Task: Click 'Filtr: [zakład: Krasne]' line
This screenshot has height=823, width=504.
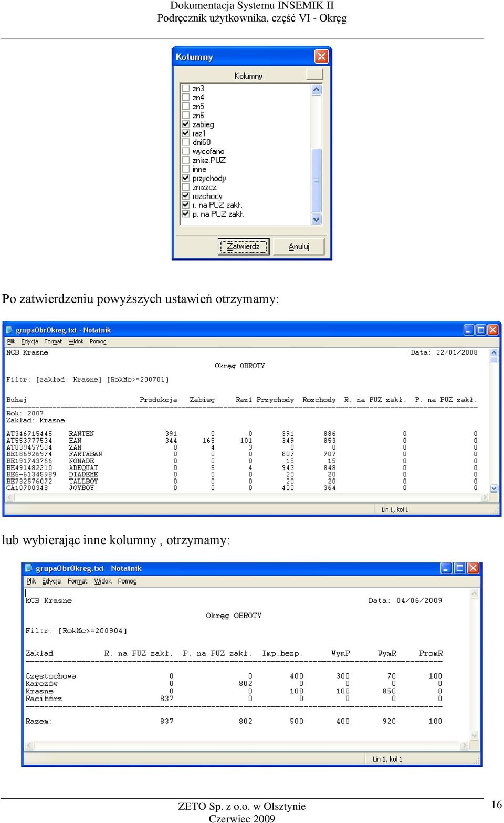Action: (88, 379)
